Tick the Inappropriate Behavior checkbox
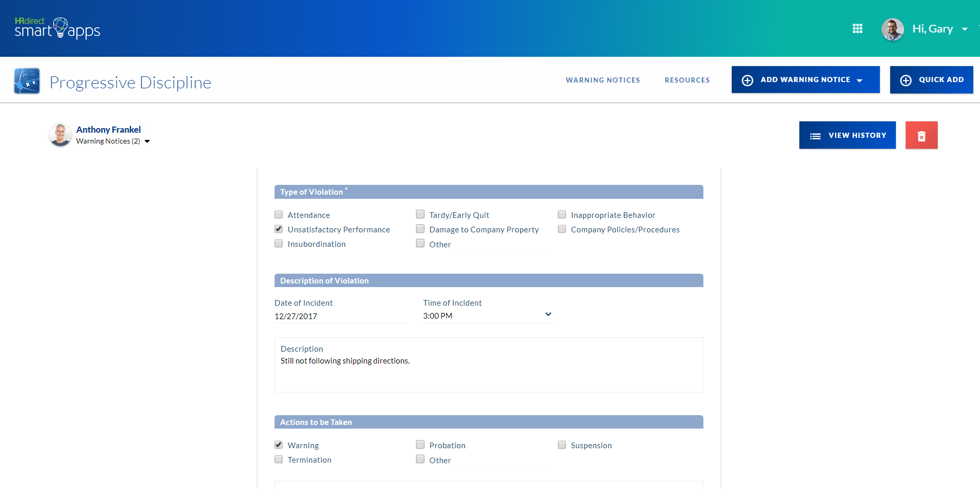 [562, 215]
